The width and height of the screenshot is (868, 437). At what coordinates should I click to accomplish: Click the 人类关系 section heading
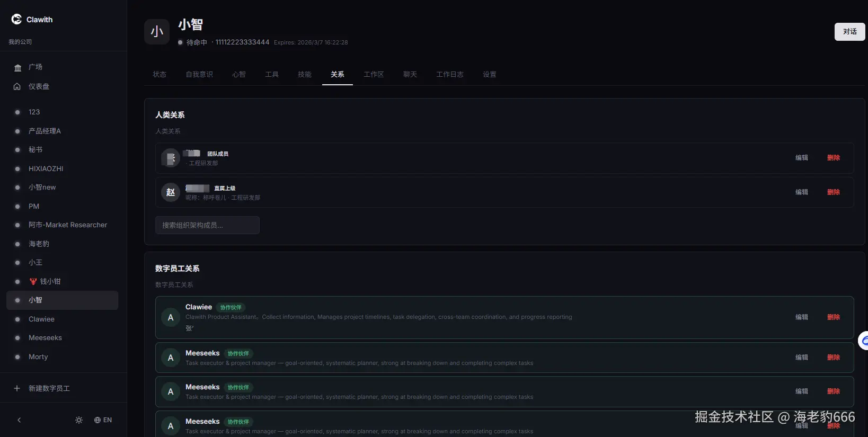pyautogui.click(x=170, y=115)
